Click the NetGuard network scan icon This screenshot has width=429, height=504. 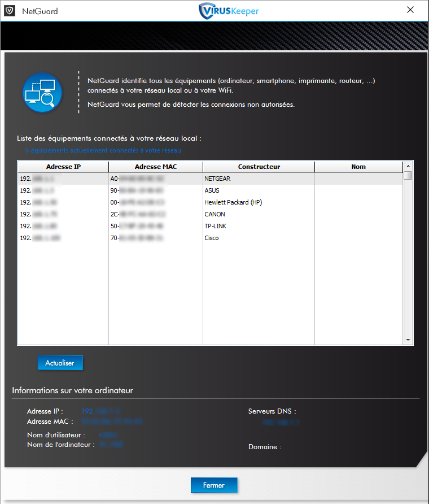pyautogui.click(x=42, y=92)
